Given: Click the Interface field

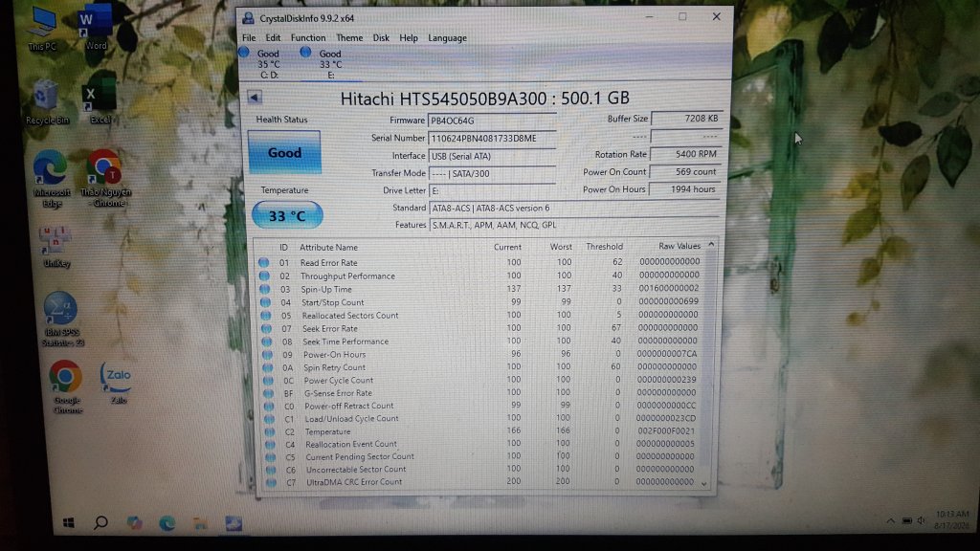Looking at the screenshot, I should (491, 156).
